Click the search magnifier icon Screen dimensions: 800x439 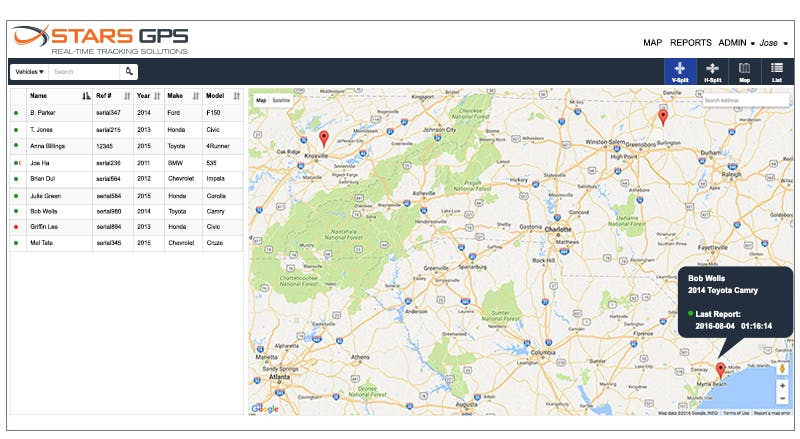coord(129,71)
